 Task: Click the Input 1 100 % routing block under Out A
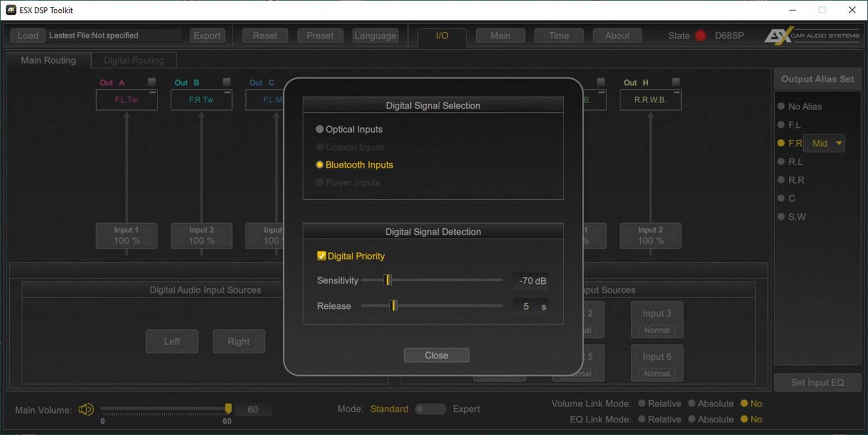click(x=126, y=236)
